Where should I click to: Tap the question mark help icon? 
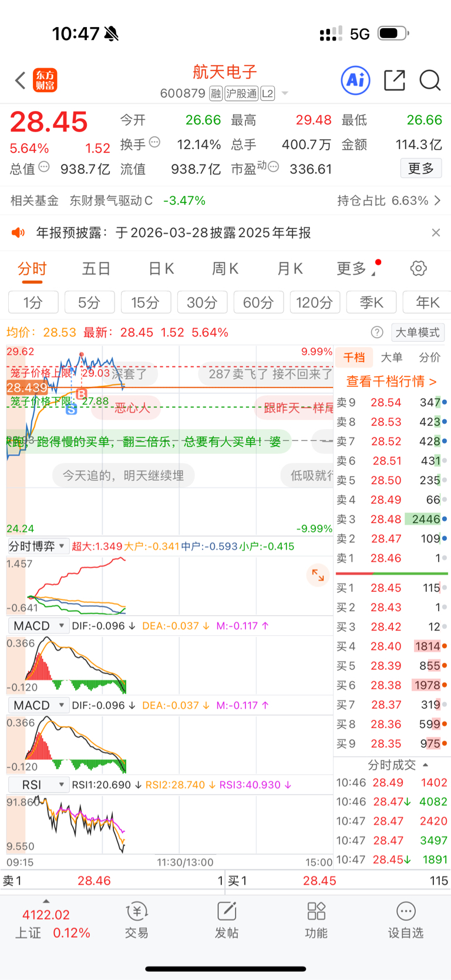[x=377, y=332]
